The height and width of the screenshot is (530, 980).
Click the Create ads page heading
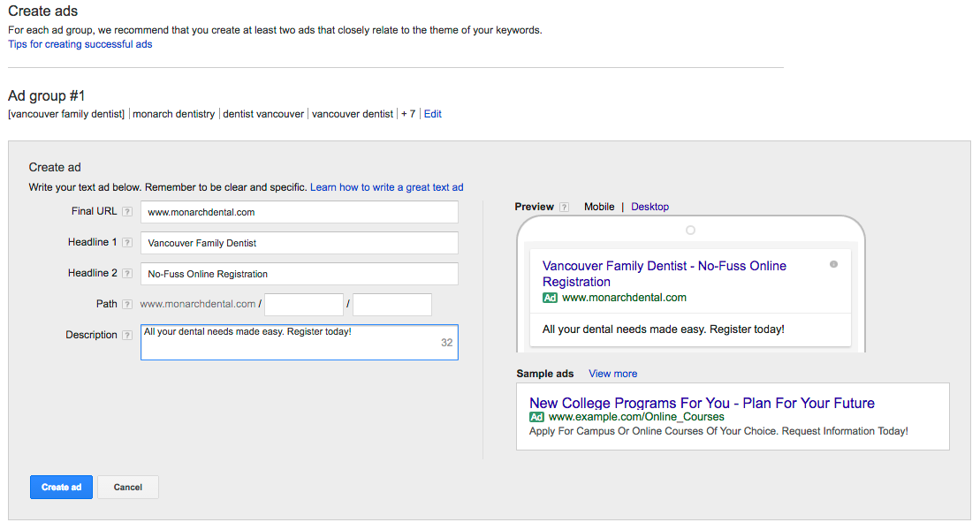pos(43,11)
